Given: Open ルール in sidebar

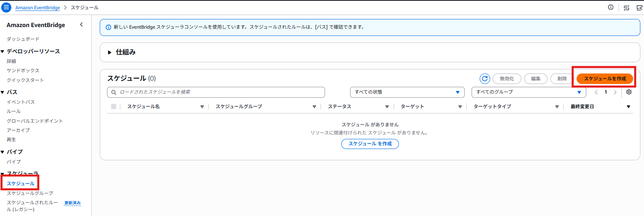Looking at the screenshot, I should 14,111.
